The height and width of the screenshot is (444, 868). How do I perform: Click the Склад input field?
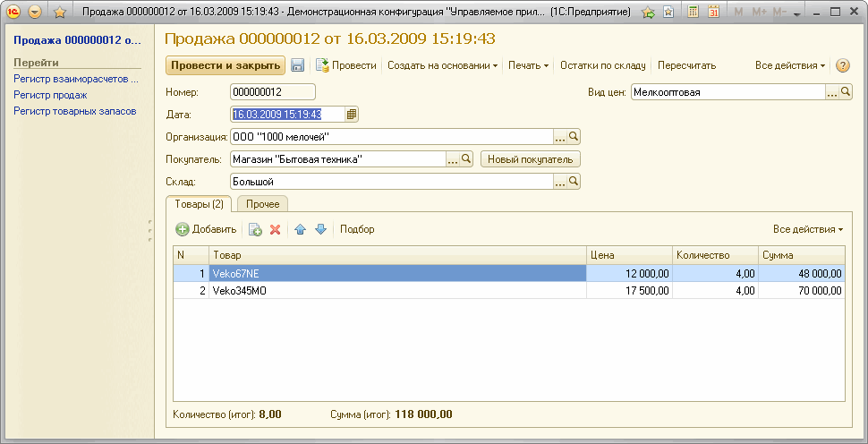391,182
